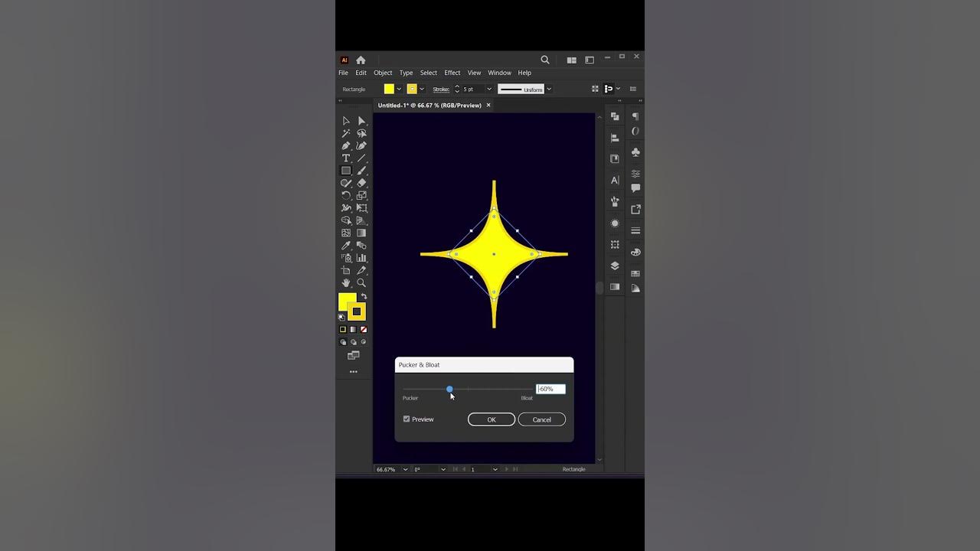Image resolution: width=980 pixels, height=551 pixels.
Task: Select the Selection tool arrow
Action: point(346,121)
